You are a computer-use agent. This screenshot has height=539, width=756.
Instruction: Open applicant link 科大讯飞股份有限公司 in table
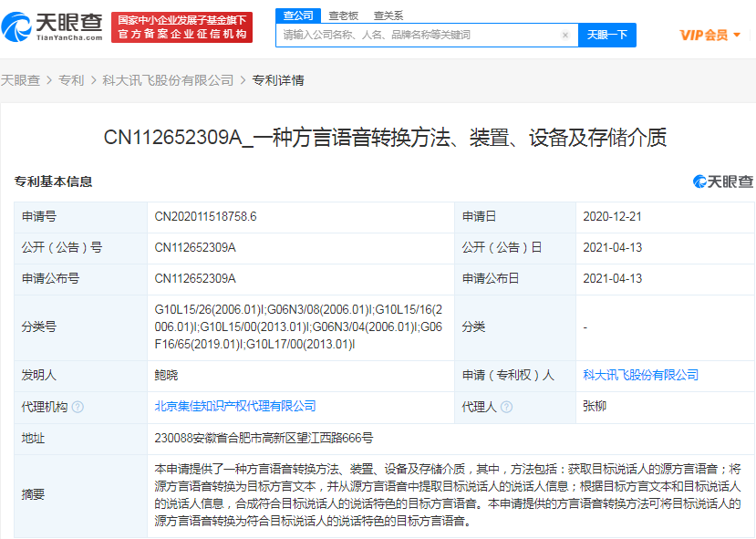point(640,375)
